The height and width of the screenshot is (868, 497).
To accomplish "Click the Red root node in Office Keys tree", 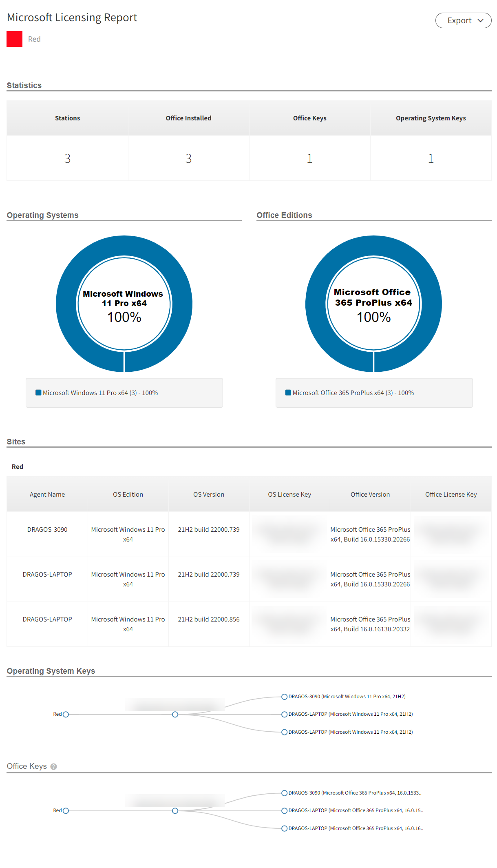I will click(x=66, y=810).
